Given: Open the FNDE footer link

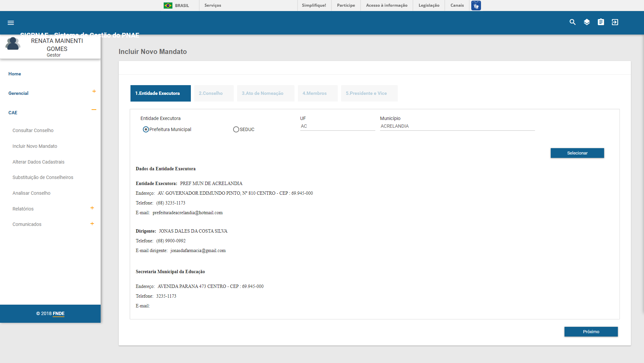Looking at the screenshot, I should click(x=58, y=314).
